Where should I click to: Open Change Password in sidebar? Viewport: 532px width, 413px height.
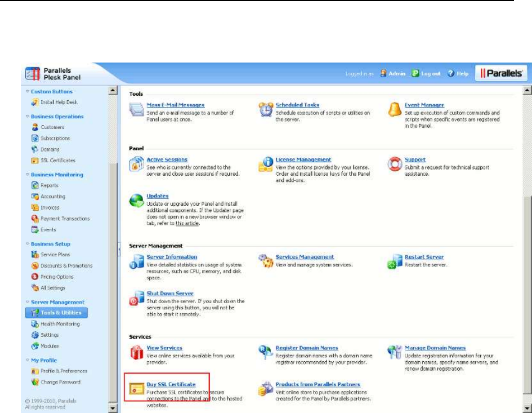tap(60, 382)
